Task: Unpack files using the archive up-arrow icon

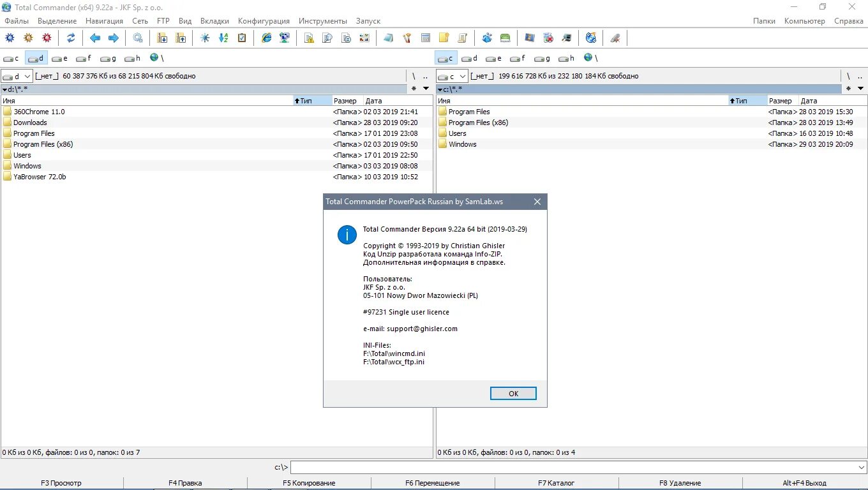Action: point(181,38)
